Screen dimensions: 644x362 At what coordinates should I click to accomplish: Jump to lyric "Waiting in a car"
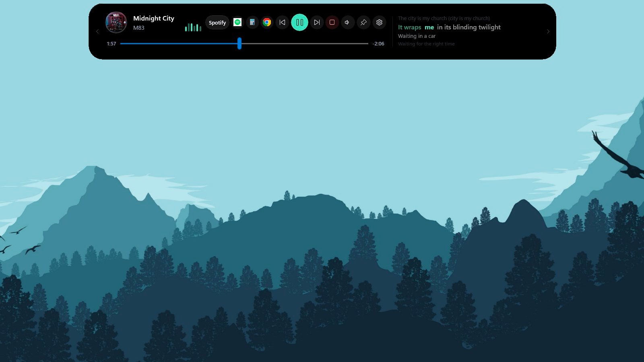(417, 36)
